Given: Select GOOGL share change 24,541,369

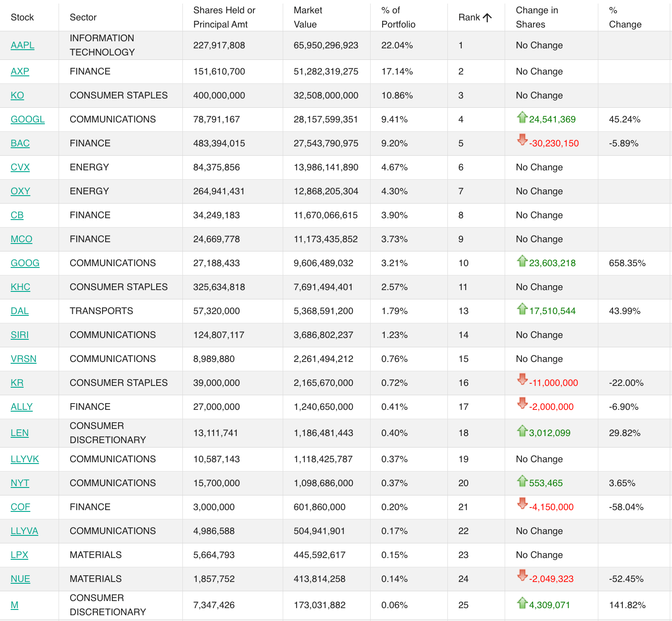Looking at the screenshot, I should coord(552,119).
